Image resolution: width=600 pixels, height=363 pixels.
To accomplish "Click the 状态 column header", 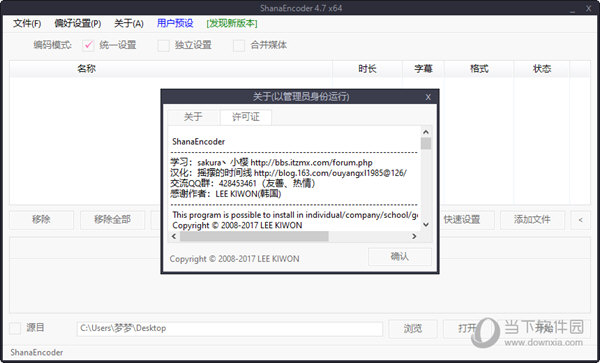I will click(542, 69).
